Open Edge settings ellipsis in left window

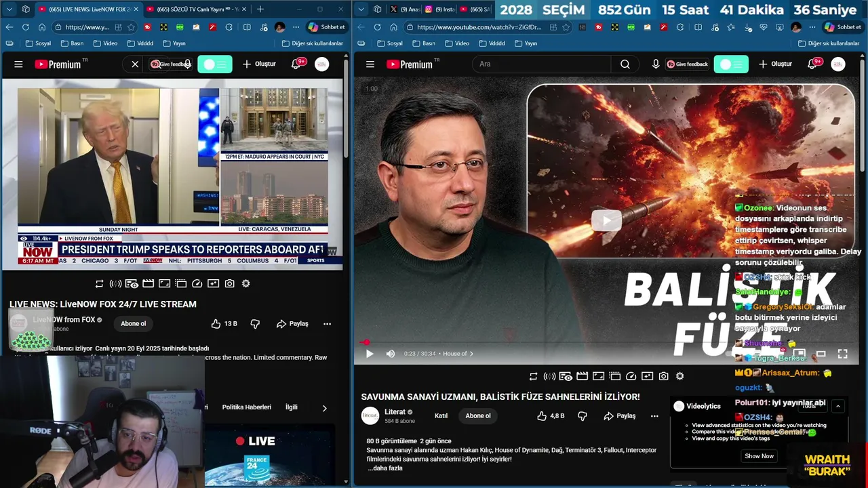296,27
